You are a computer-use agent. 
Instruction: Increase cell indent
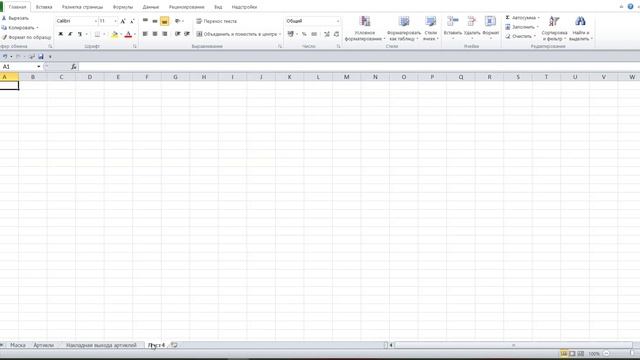(x=187, y=34)
